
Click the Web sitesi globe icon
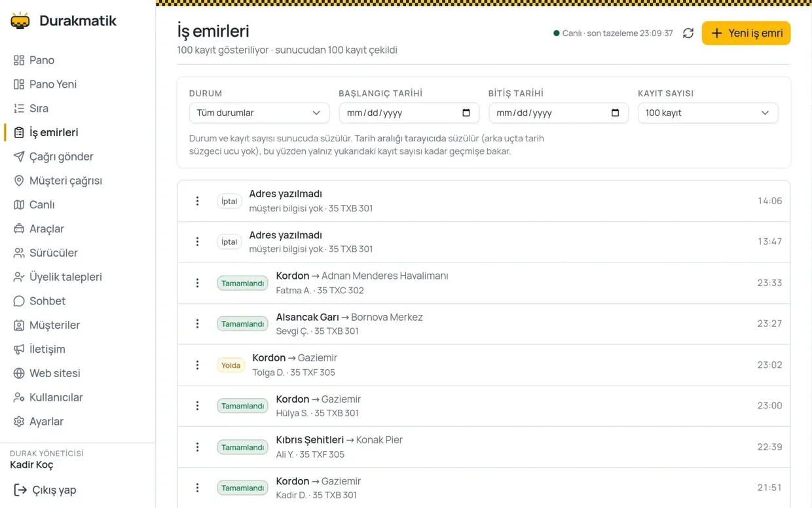tap(19, 373)
